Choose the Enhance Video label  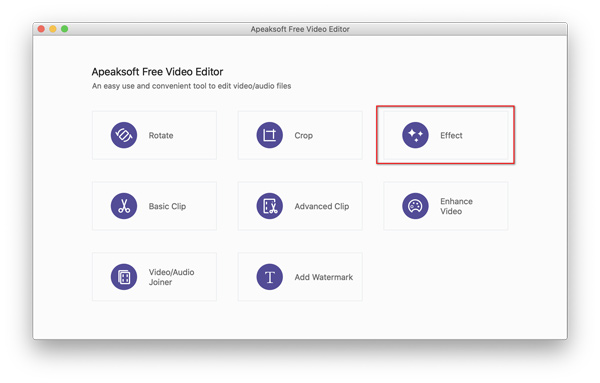[x=456, y=206]
